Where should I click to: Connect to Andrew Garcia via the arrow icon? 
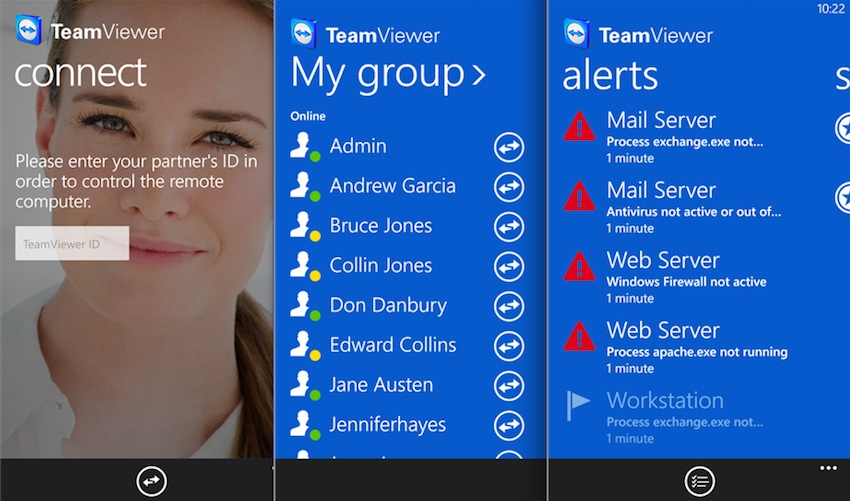508,187
